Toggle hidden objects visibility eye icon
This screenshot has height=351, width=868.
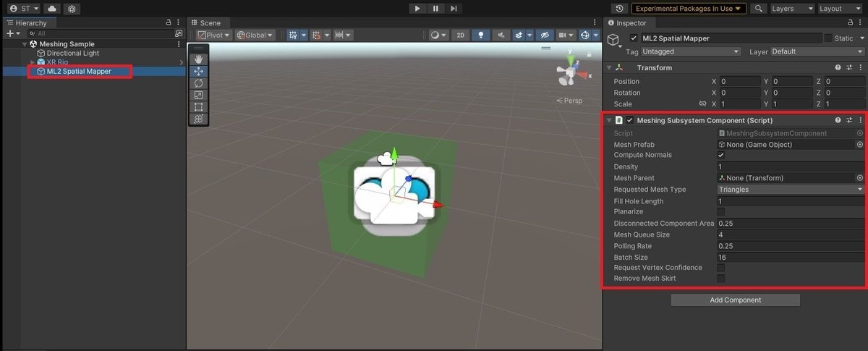coord(545,35)
